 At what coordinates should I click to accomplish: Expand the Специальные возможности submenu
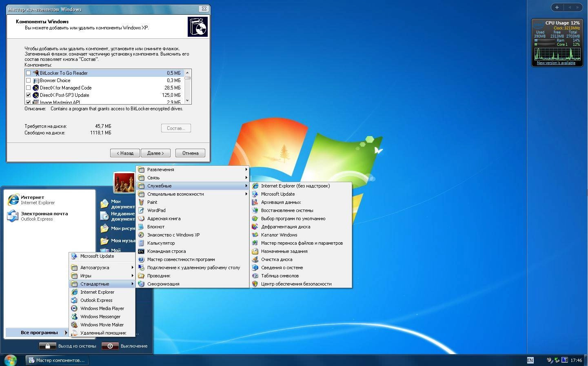(x=193, y=194)
